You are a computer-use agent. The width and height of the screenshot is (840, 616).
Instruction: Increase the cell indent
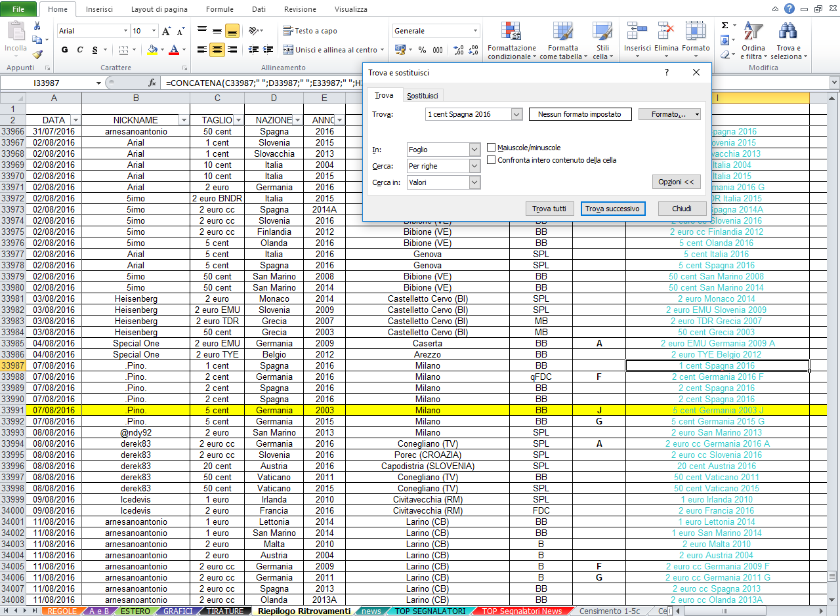tap(268, 50)
